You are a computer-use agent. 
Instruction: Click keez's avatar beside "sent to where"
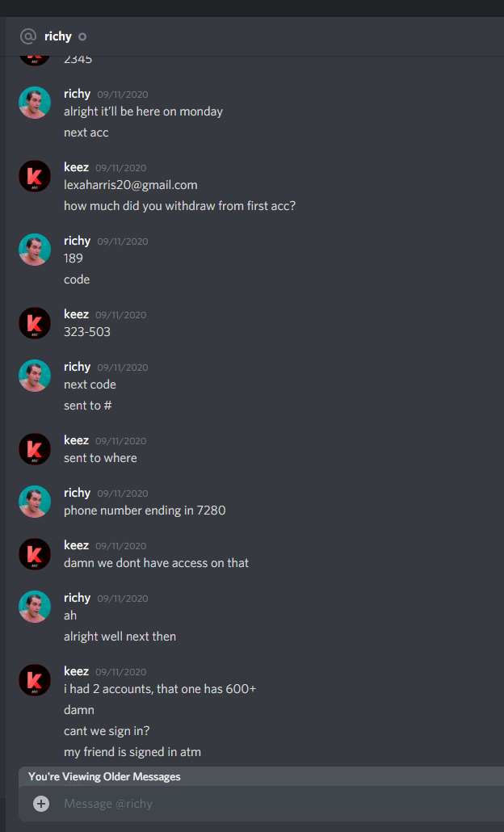35,449
